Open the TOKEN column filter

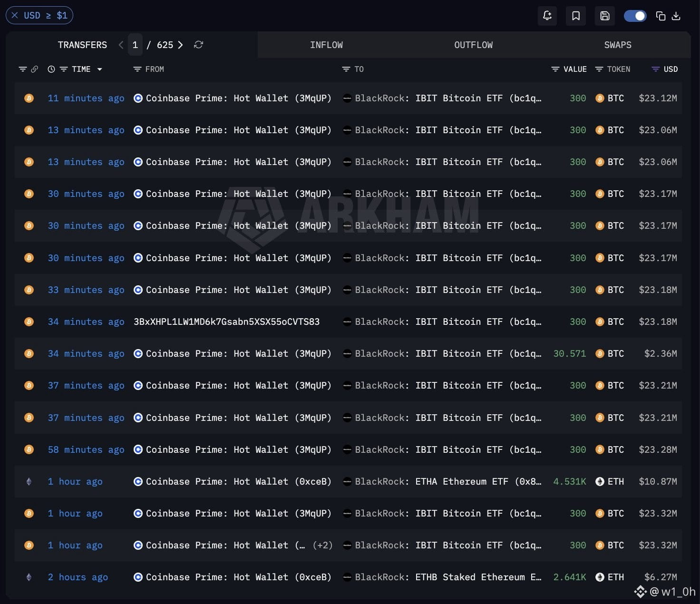coord(599,69)
